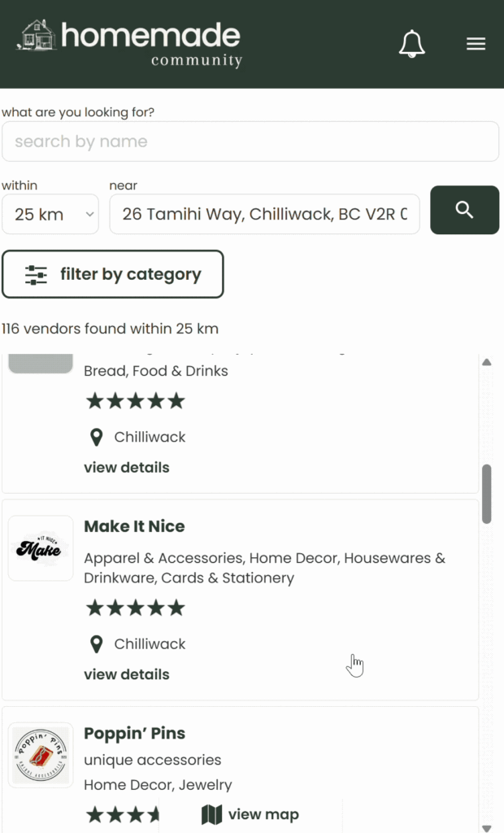Open the Poppin' Pins vendor title
Screen dimensions: 504x833
tap(134, 733)
